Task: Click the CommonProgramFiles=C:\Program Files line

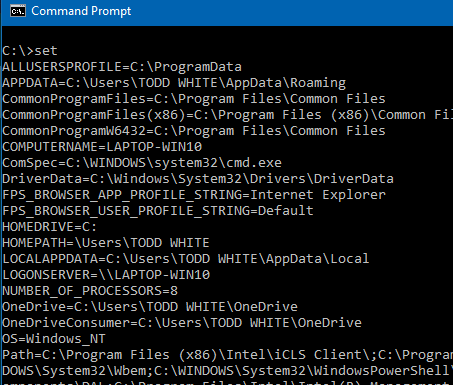Action: 194,99
